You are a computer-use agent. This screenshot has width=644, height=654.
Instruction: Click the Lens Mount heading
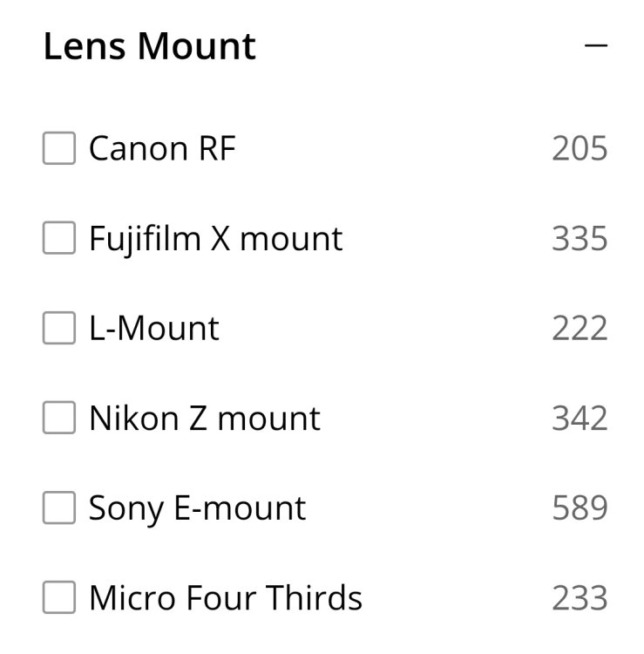pyautogui.click(x=149, y=46)
